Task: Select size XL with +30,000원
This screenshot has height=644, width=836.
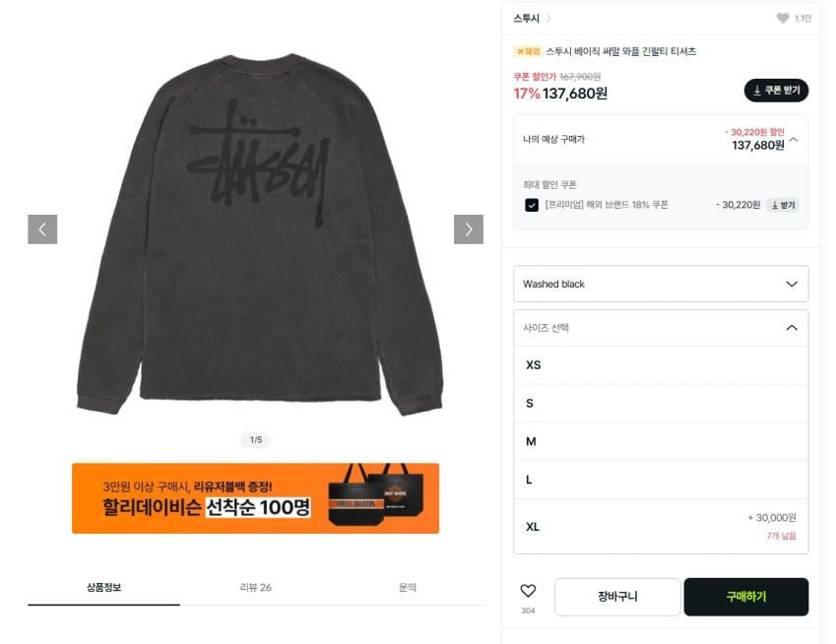Action: point(661,526)
